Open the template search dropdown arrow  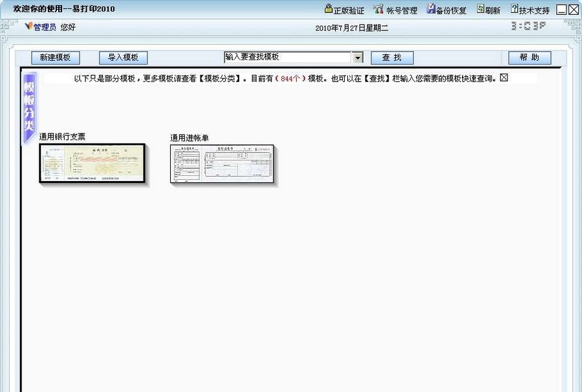(358, 57)
